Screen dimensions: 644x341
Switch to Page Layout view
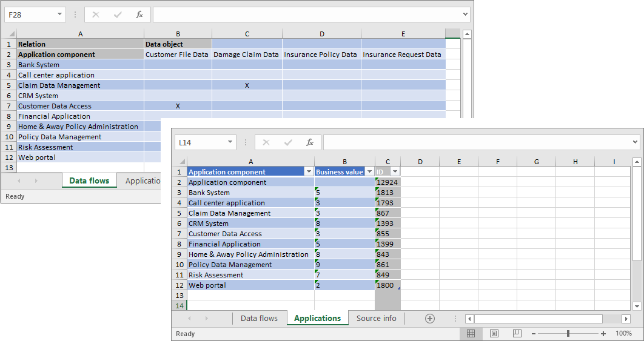tap(494, 334)
